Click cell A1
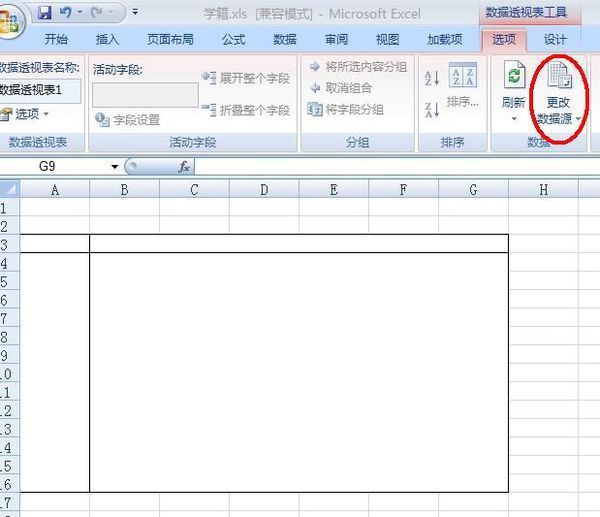The image size is (600, 517). (55, 207)
